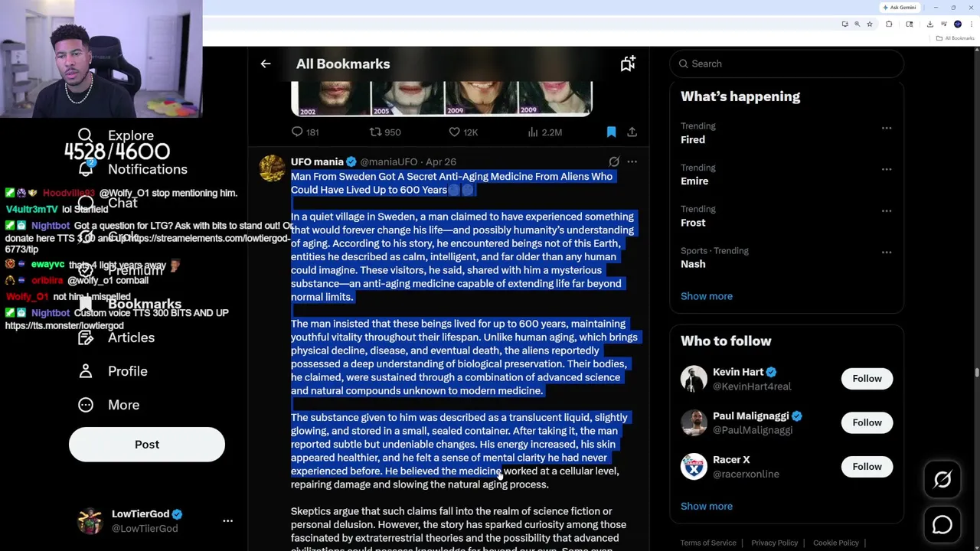Image resolution: width=980 pixels, height=551 pixels.
Task: View analytics showing 2.2M views
Action: click(544, 132)
